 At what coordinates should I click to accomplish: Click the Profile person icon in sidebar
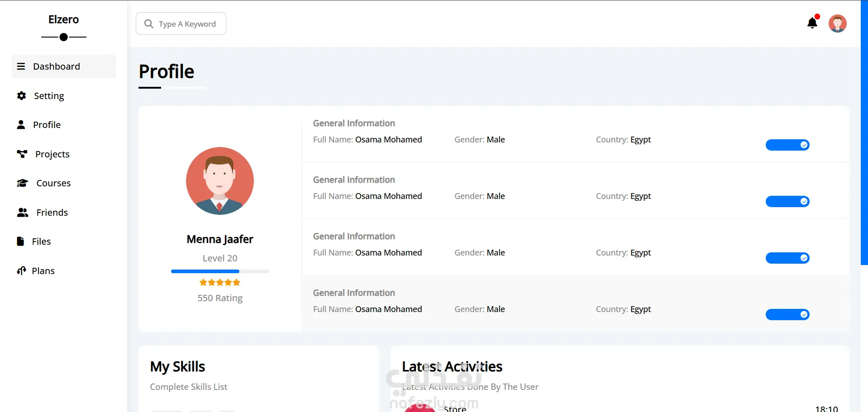(x=21, y=124)
